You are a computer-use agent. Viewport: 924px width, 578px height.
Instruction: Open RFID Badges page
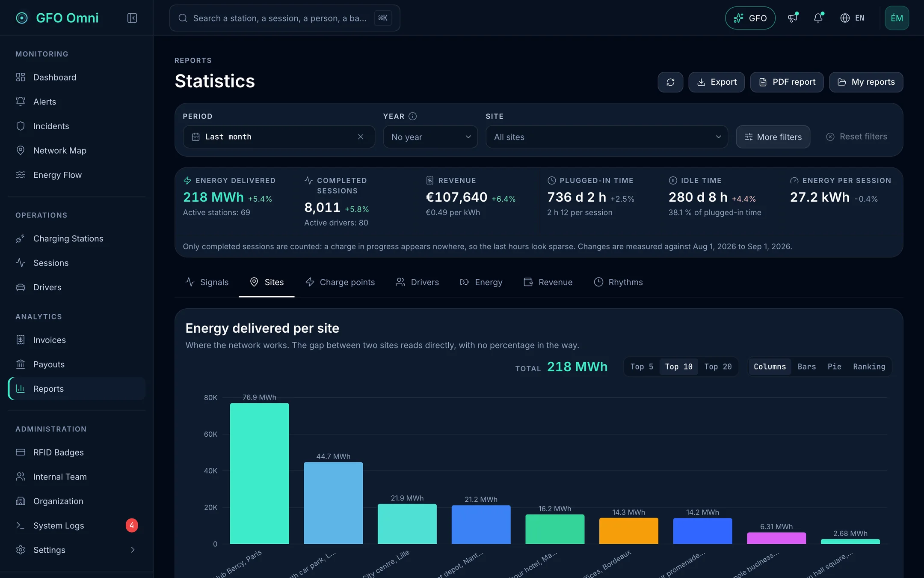[x=77, y=453]
